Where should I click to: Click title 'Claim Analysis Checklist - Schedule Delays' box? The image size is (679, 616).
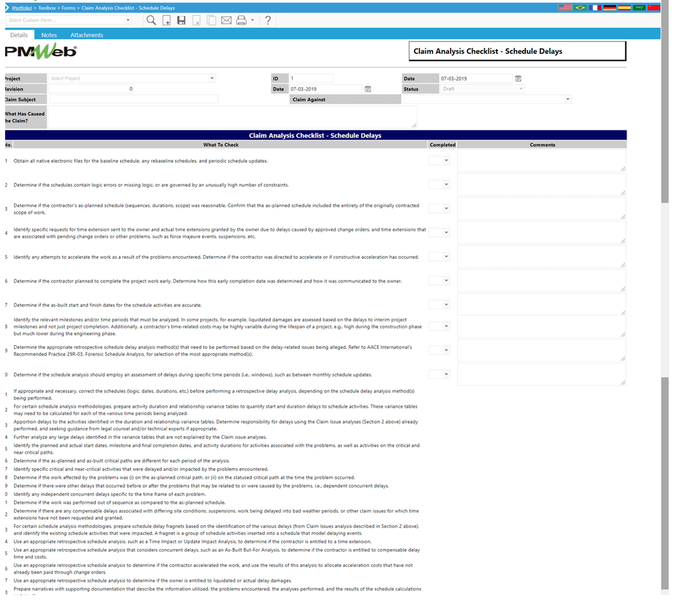(517, 51)
